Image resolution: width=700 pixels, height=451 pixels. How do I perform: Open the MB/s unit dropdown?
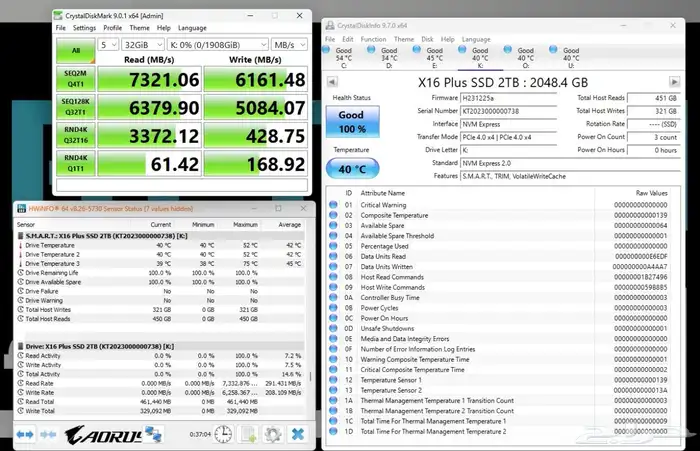point(289,45)
